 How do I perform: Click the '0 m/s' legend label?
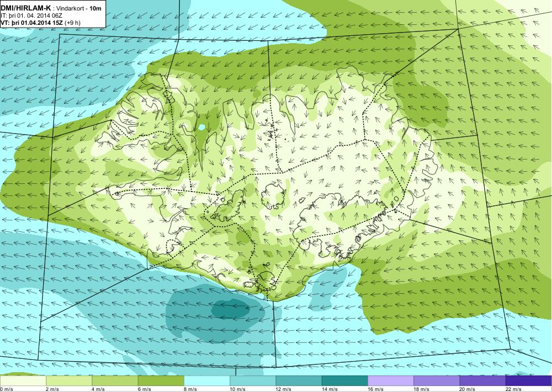pyautogui.click(x=6, y=389)
